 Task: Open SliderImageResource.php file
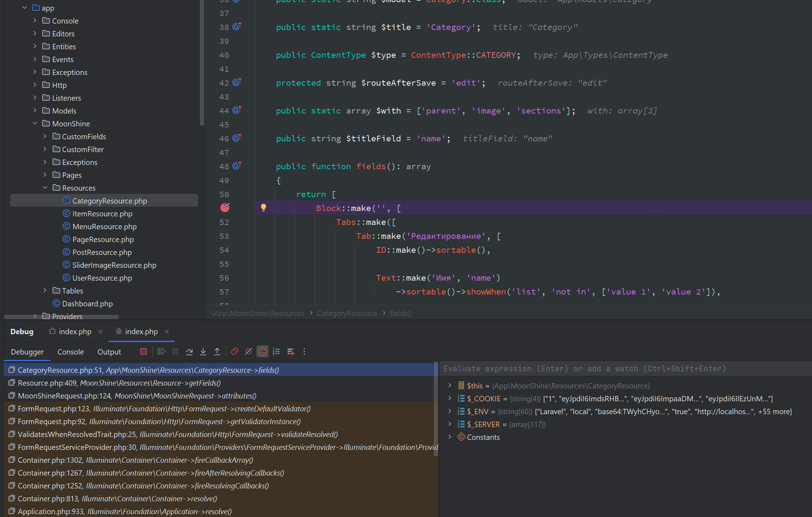pyautogui.click(x=114, y=265)
